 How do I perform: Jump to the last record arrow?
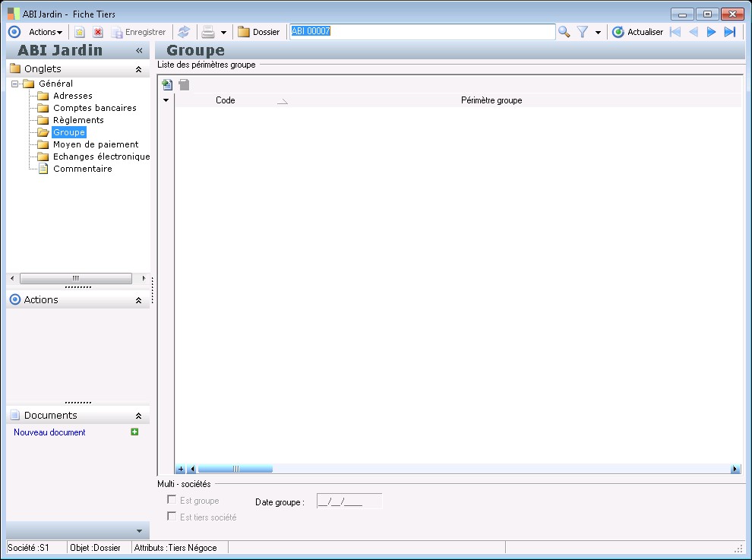[x=730, y=32]
